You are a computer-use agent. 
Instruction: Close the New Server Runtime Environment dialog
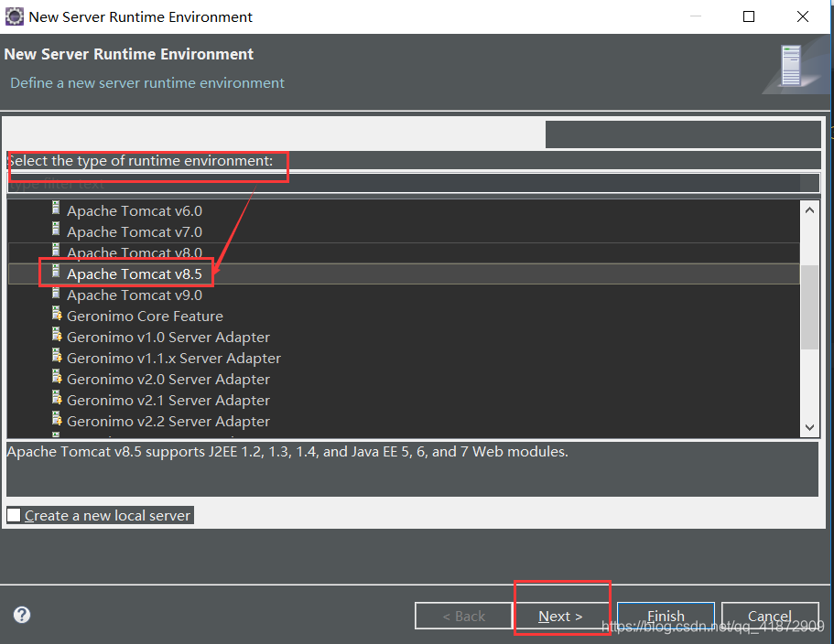click(x=803, y=16)
